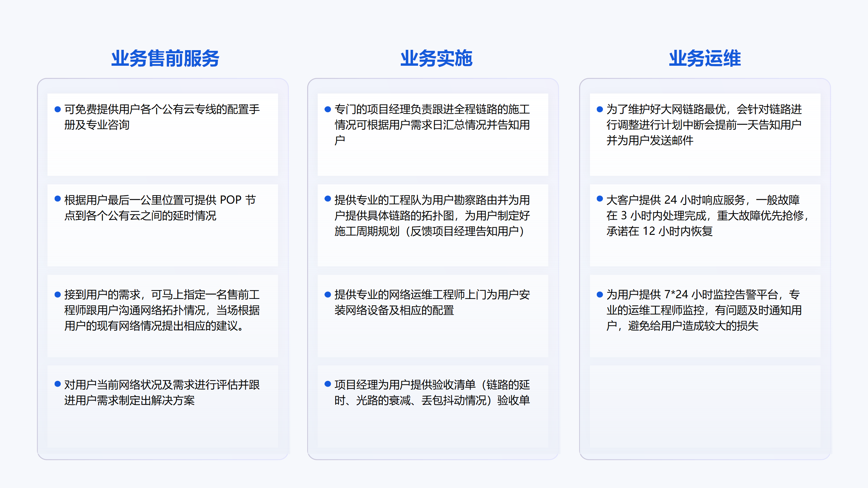
Task: Click the bullet dot before 大客户提供
Action: pyautogui.click(x=599, y=199)
